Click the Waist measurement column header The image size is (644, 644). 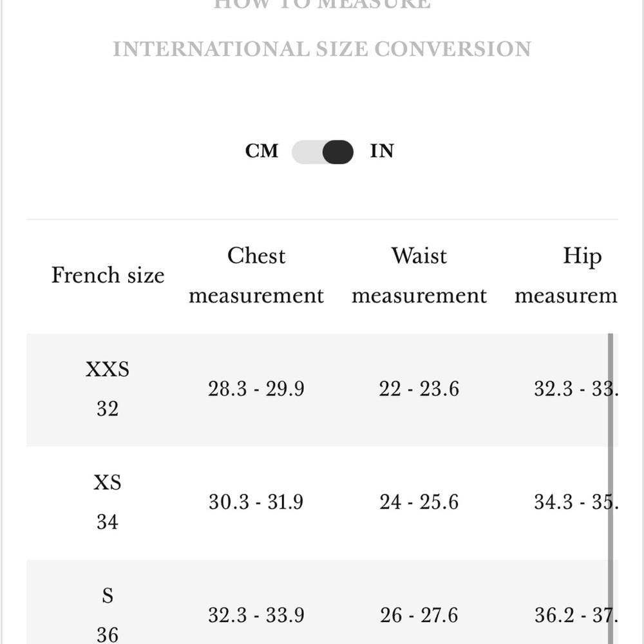click(x=419, y=276)
